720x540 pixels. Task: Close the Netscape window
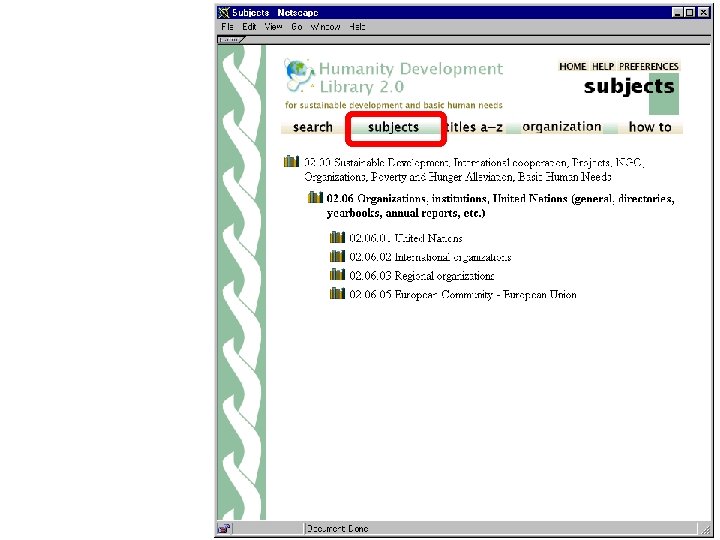(703, 13)
